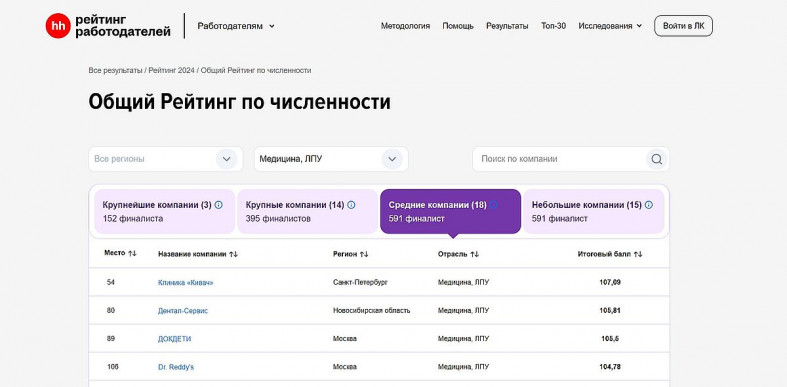Open the Клиника «Кивач» company link
Screen dimensions: 787x387
click(186, 283)
